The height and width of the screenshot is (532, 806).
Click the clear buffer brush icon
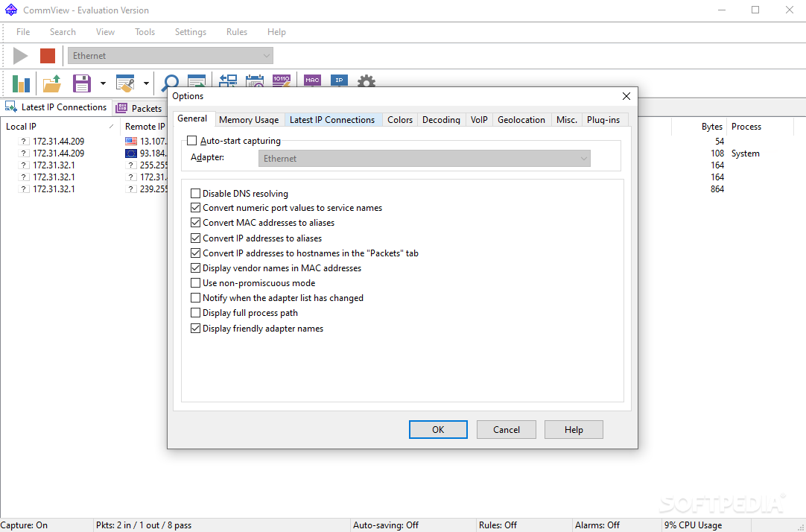pos(125,83)
